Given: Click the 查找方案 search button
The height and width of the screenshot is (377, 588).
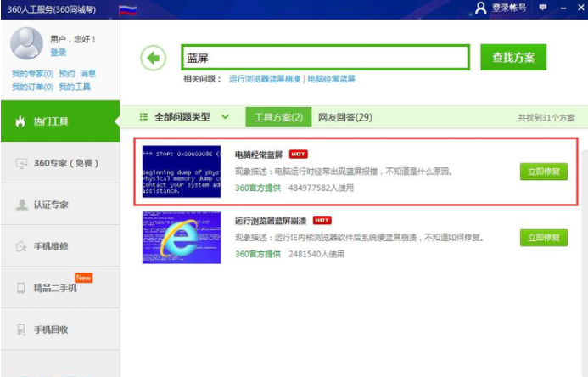Looking at the screenshot, I should coord(513,58).
